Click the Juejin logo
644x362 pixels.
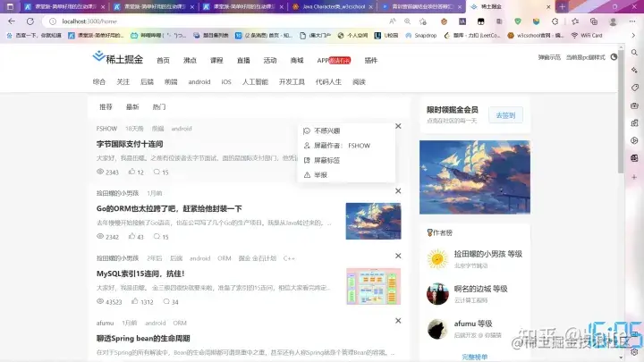(117, 58)
